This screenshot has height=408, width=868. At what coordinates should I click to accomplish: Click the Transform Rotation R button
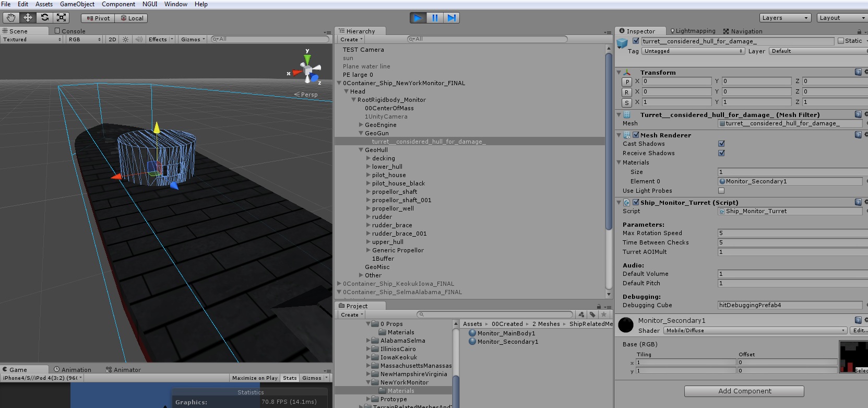click(x=627, y=92)
